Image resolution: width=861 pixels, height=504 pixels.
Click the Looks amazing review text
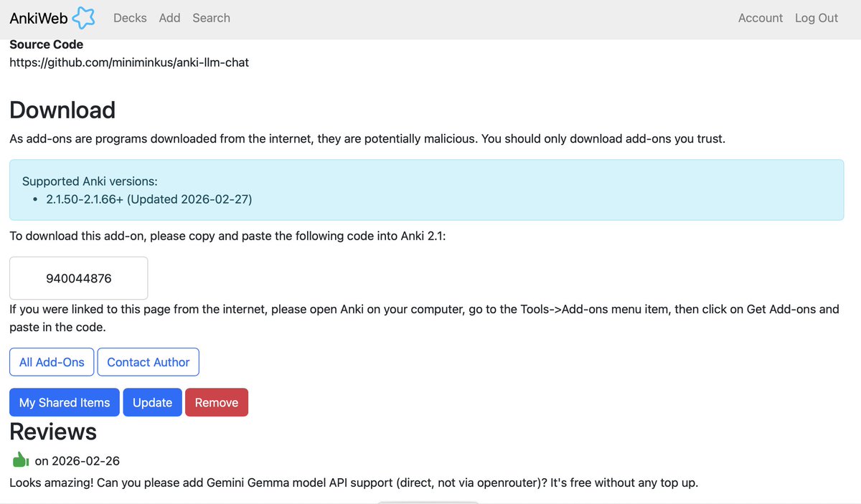[x=354, y=482]
